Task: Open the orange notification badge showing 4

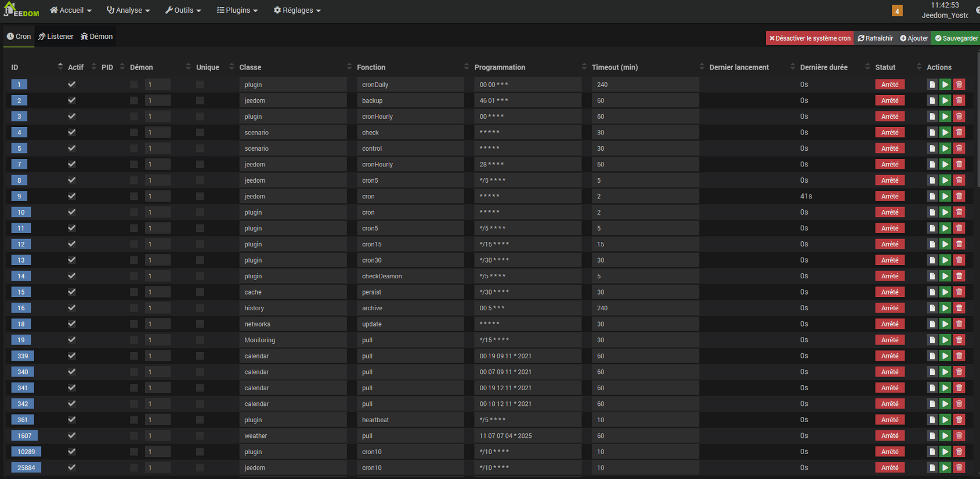Action: pyautogui.click(x=897, y=11)
